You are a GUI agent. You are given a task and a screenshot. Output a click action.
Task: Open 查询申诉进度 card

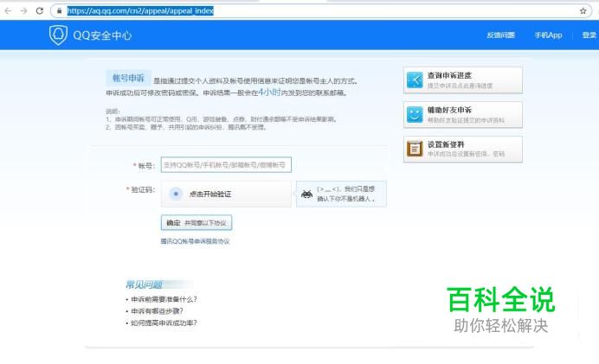point(463,80)
